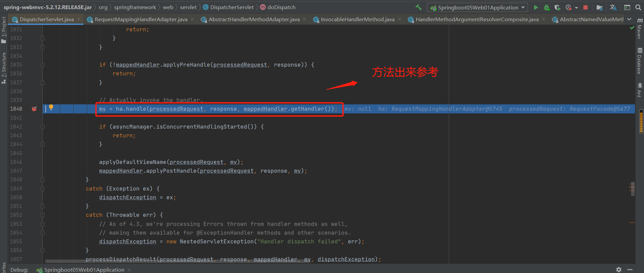Viewport: 644px width, 273px height.
Task: Stop the application with red square
Action: pyautogui.click(x=586, y=7)
